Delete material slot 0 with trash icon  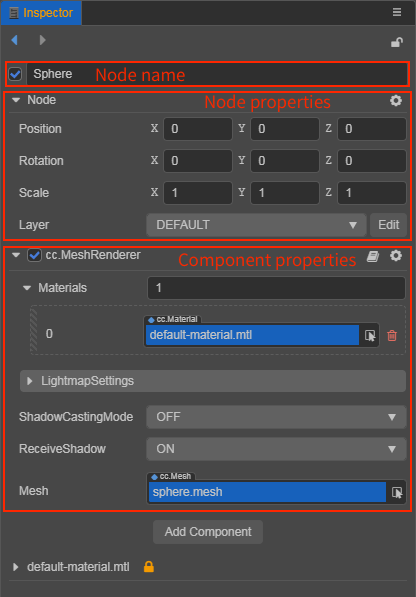click(x=392, y=335)
